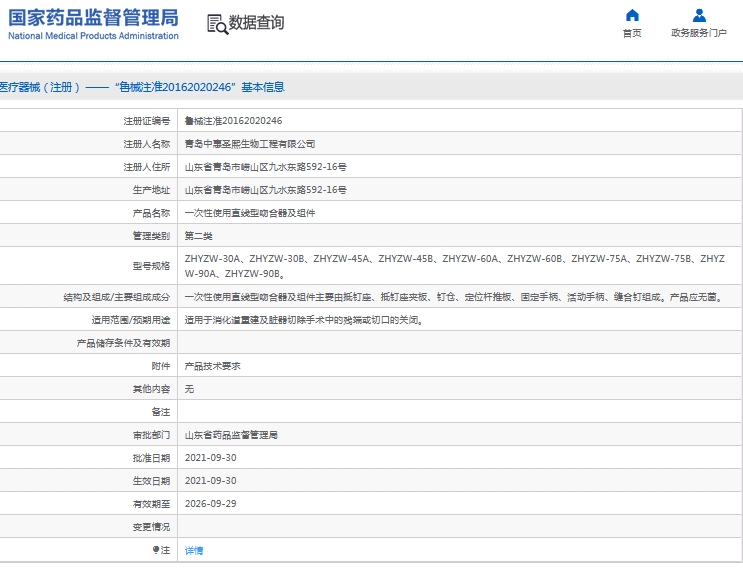Screen dimensions: 743x568
Task: Click attachment value 产品技术要求
Action: coord(212,366)
